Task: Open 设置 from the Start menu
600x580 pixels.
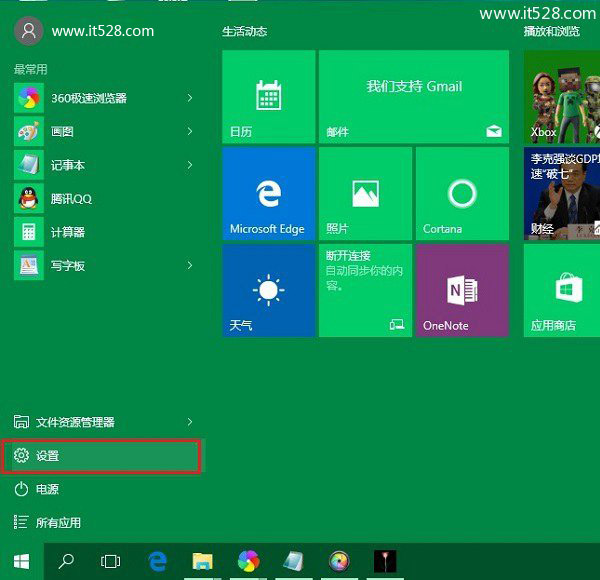Action: pos(104,456)
